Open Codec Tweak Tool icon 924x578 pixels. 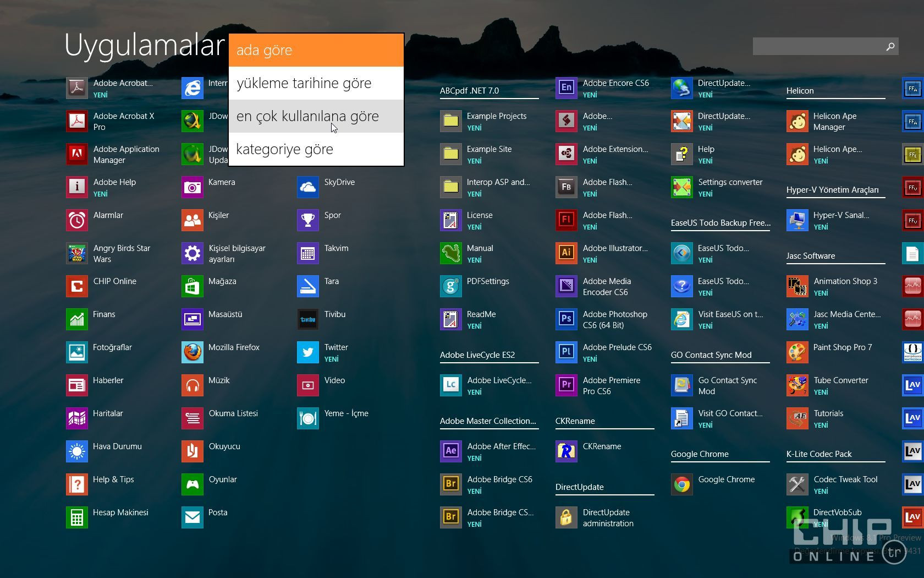point(798,484)
